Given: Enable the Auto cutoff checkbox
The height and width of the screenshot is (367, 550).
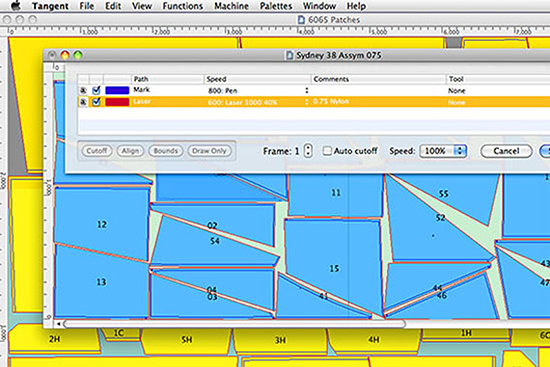Looking at the screenshot, I should [x=327, y=151].
